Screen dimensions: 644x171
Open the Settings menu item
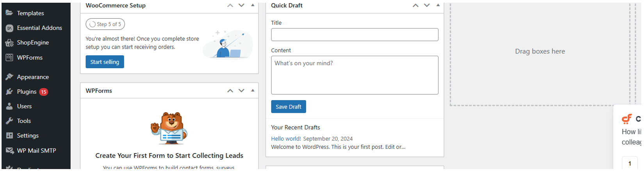click(x=28, y=136)
